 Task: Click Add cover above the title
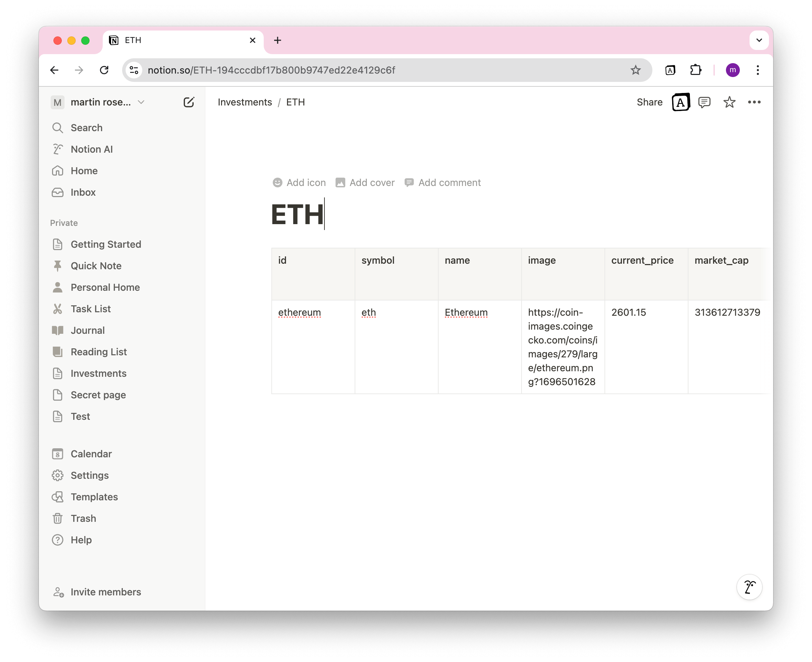pos(365,183)
